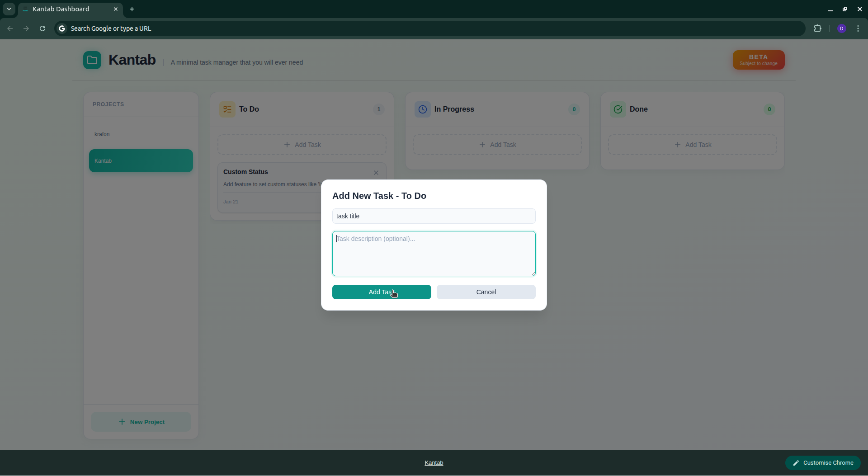Open the tab search dropdown arrow

click(x=9, y=9)
